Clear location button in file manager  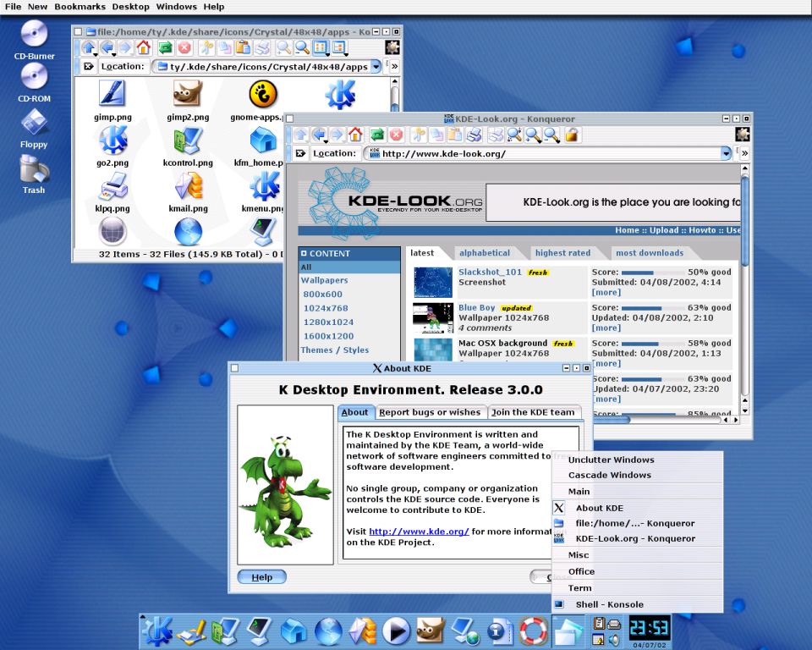click(x=89, y=66)
